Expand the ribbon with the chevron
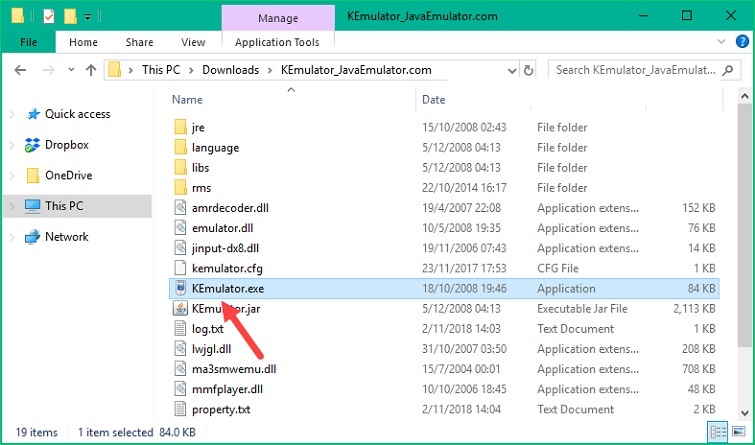Screen dimensions: 755x445 [x=719, y=43]
